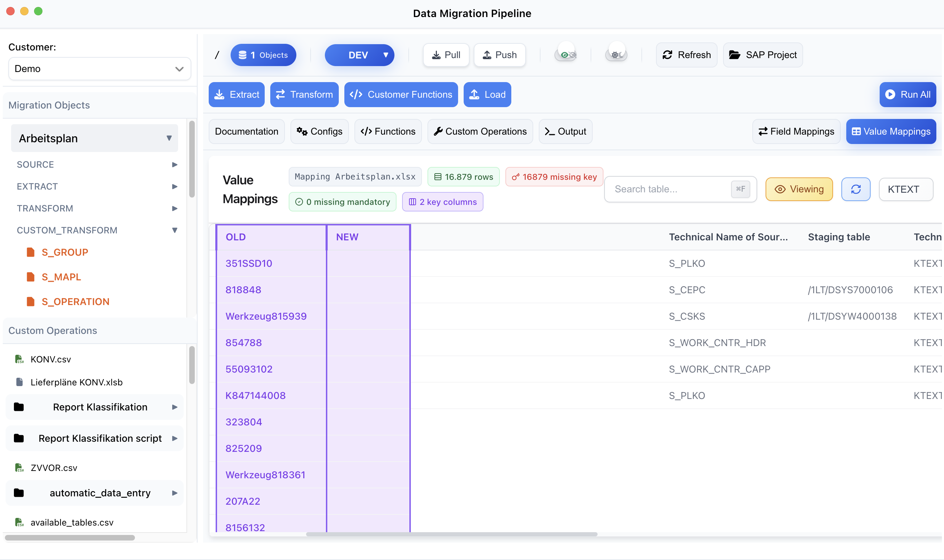Switch to the Value Mappings tab
Screen dimensions: 944x560
(x=890, y=131)
